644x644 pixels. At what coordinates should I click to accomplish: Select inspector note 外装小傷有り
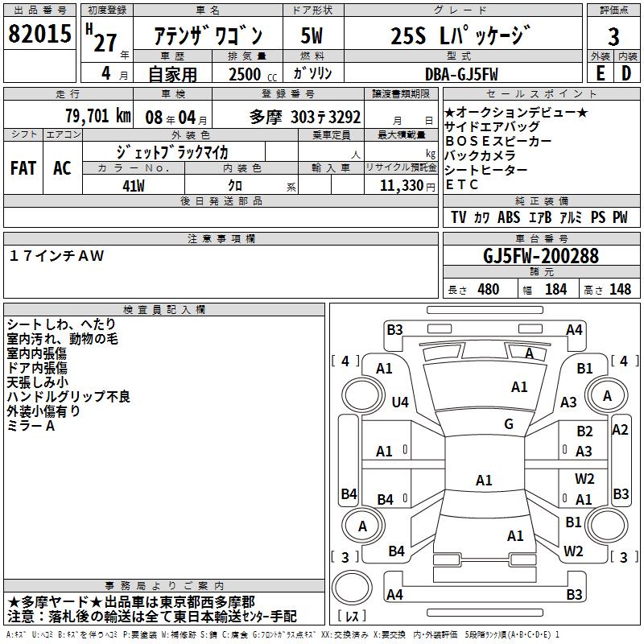(x=43, y=411)
